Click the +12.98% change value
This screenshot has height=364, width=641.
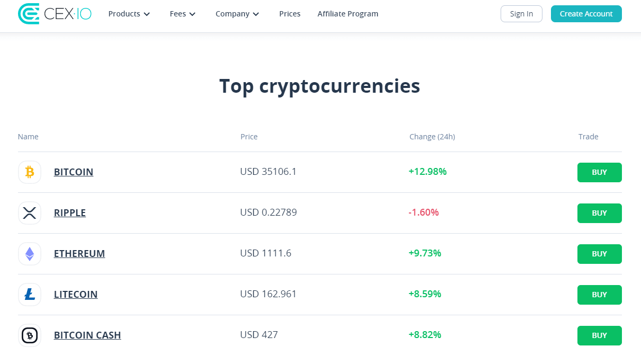428,172
